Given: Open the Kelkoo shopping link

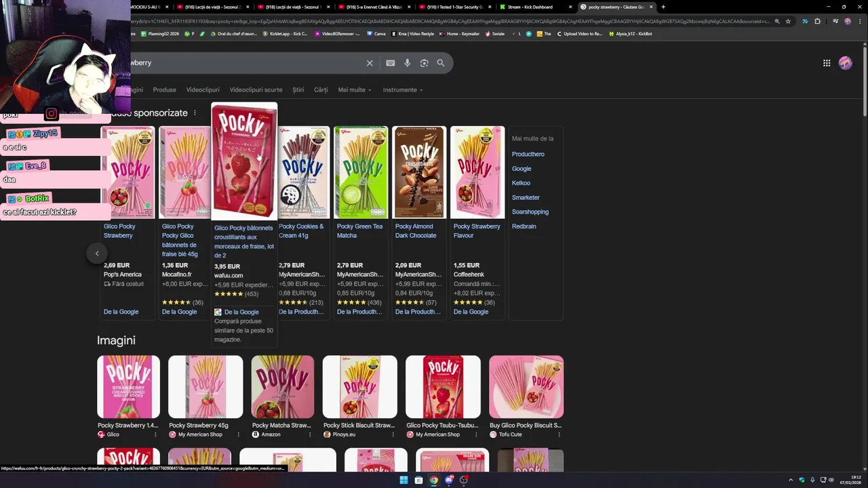Looking at the screenshot, I should coord(521,183).
